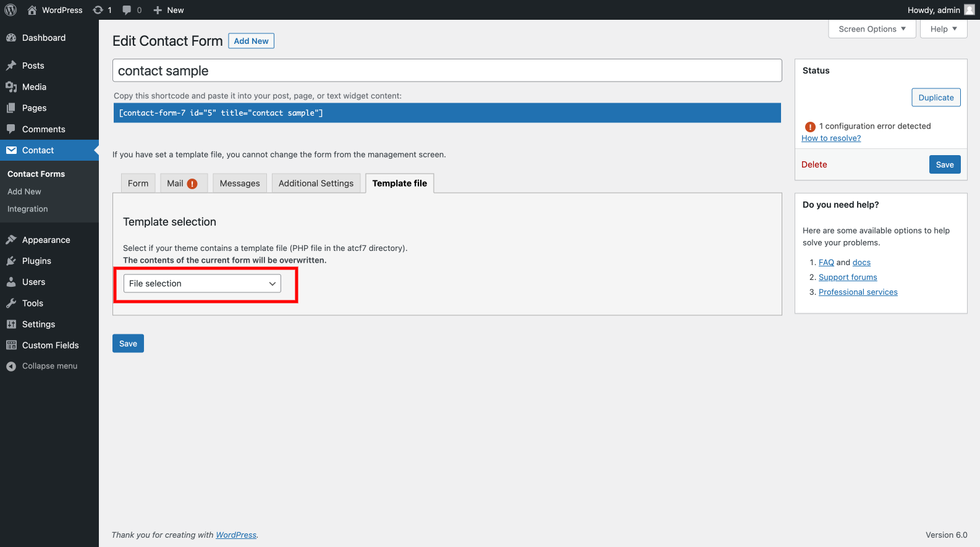
Task: Open the docs link
Action: (x=861, y=263)
